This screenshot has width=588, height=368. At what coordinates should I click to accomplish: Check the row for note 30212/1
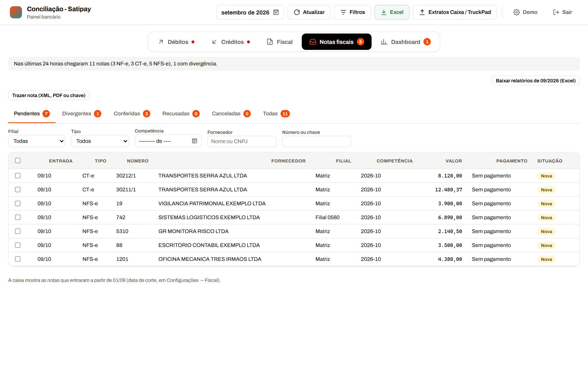click(x=18, y=176)
